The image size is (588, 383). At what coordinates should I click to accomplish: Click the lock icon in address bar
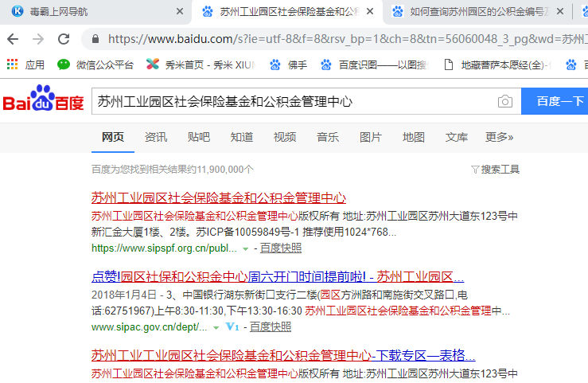95,39
